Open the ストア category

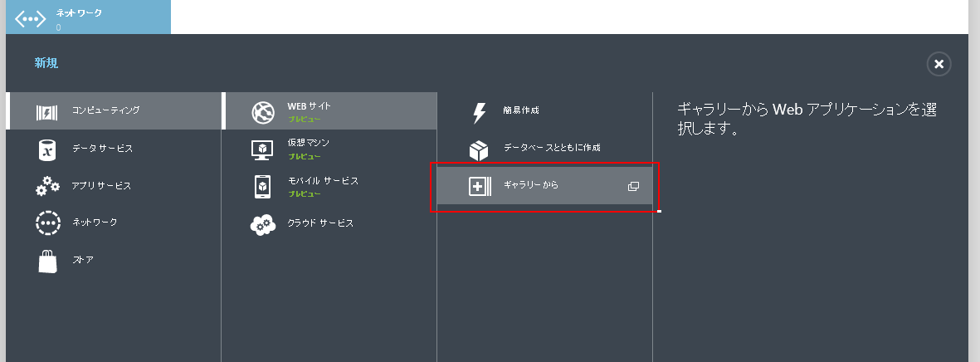click(x=114, y=260)
